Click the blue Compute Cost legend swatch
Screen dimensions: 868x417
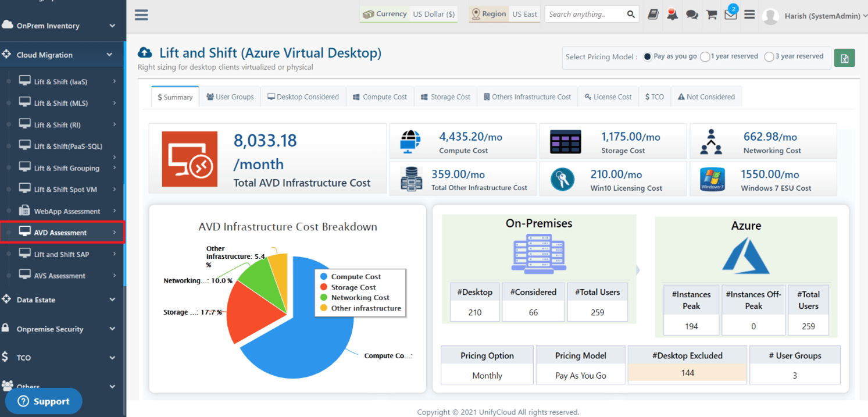(324, 277)
